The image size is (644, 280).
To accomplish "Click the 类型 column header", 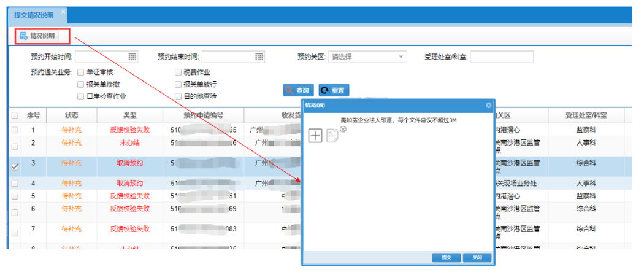I will [130, 115].
